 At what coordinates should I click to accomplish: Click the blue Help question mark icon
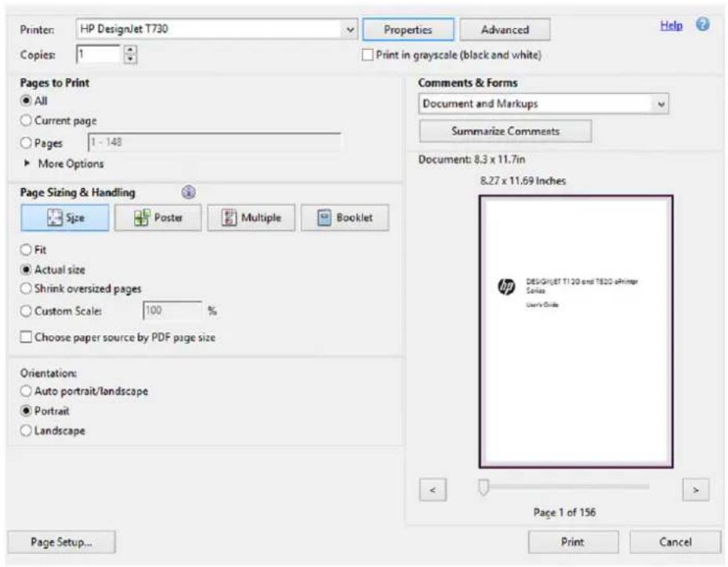point(702,24)
